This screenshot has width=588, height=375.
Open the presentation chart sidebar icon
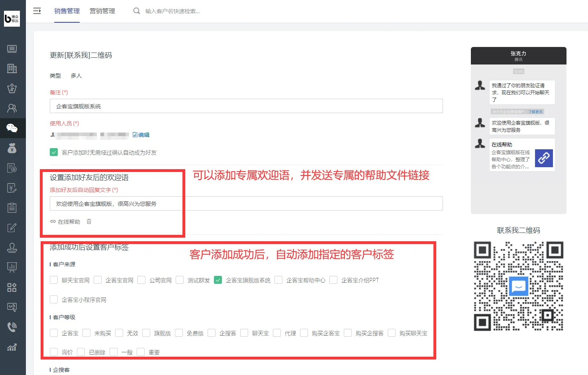tap(12, 268)
